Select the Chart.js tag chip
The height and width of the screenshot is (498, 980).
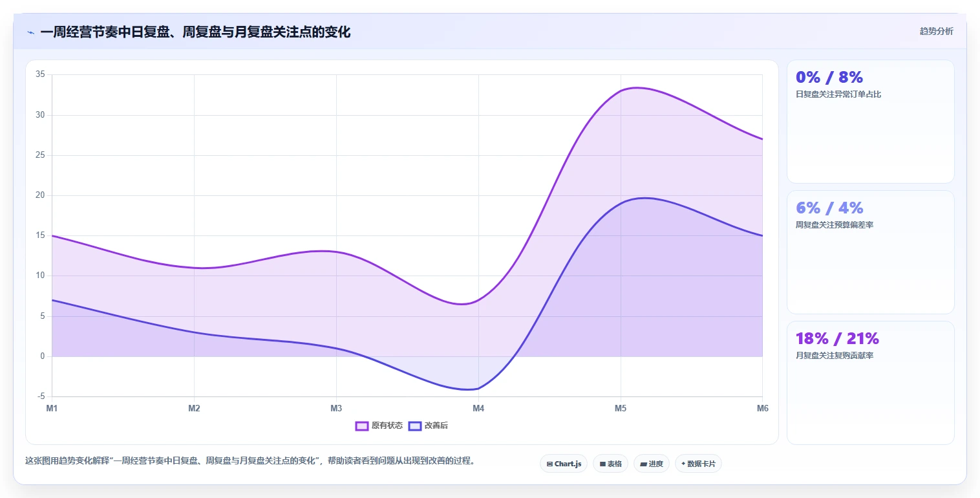[563, 464]
